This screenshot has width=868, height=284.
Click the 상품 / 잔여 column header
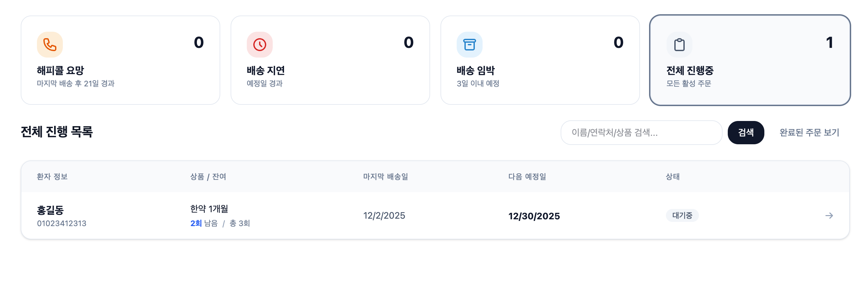click(208, 177)
